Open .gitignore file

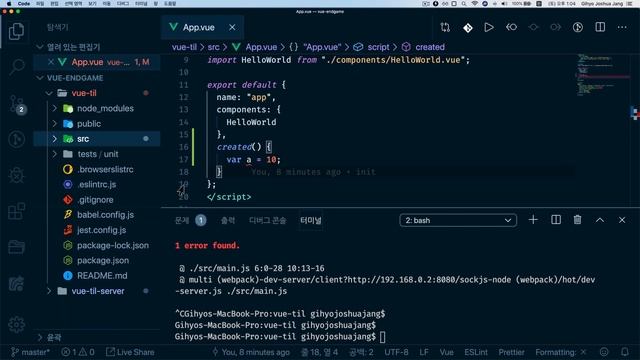click(x=97, y=200)
